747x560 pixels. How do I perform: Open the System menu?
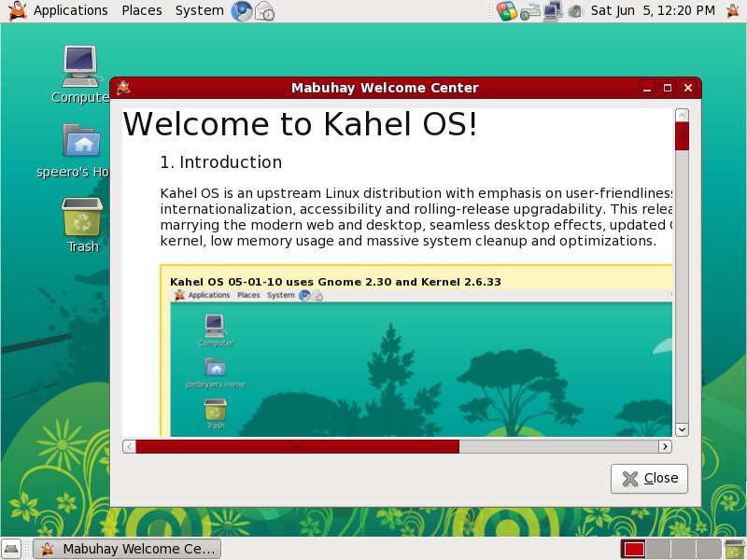(x=198, y=10)
